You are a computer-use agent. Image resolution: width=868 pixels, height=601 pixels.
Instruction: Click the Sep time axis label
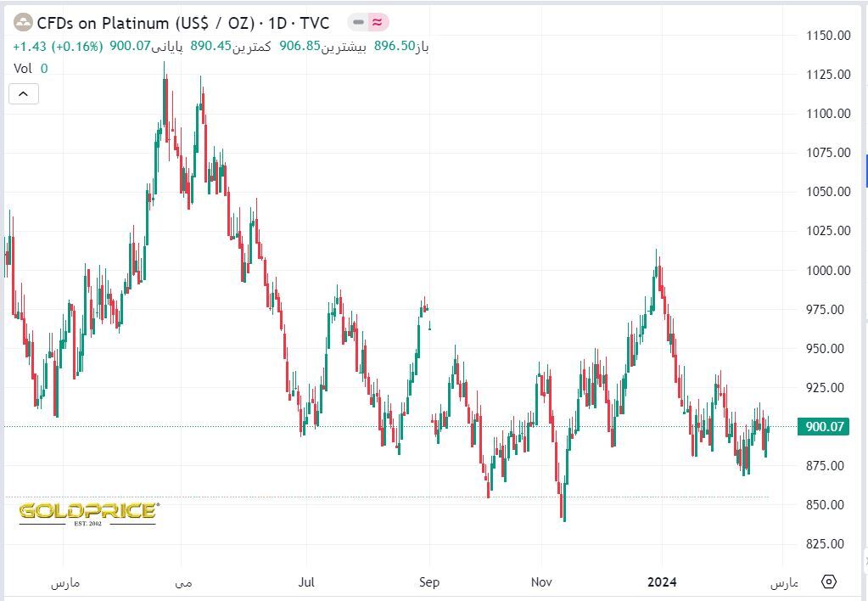pyautogui.click(x=429, y=581)
